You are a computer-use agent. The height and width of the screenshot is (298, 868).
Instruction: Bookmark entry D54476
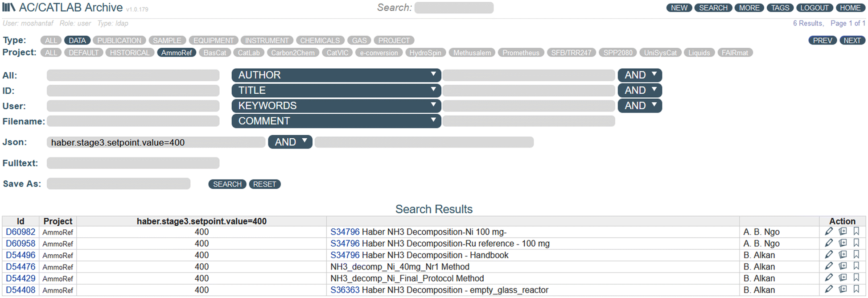(856, 266)
